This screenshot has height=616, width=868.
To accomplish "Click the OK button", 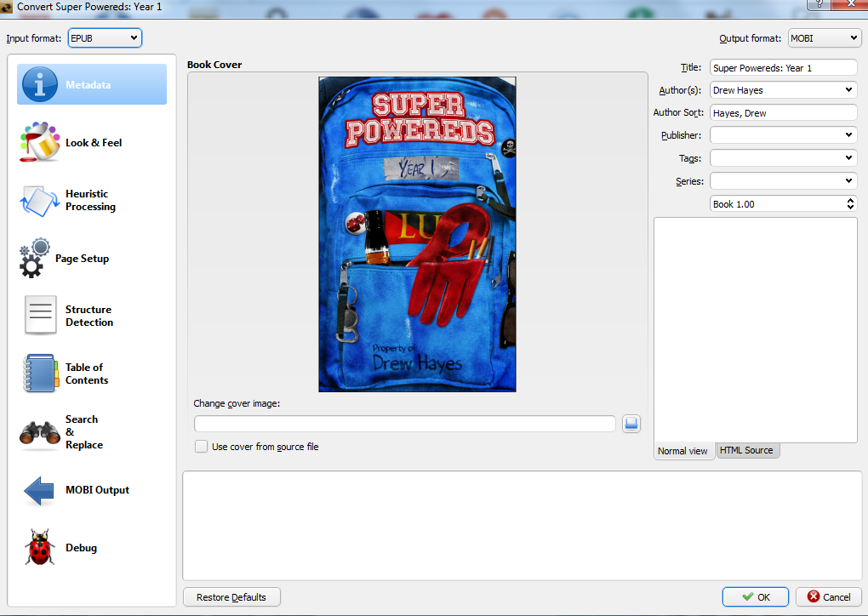I will (755, 597).
